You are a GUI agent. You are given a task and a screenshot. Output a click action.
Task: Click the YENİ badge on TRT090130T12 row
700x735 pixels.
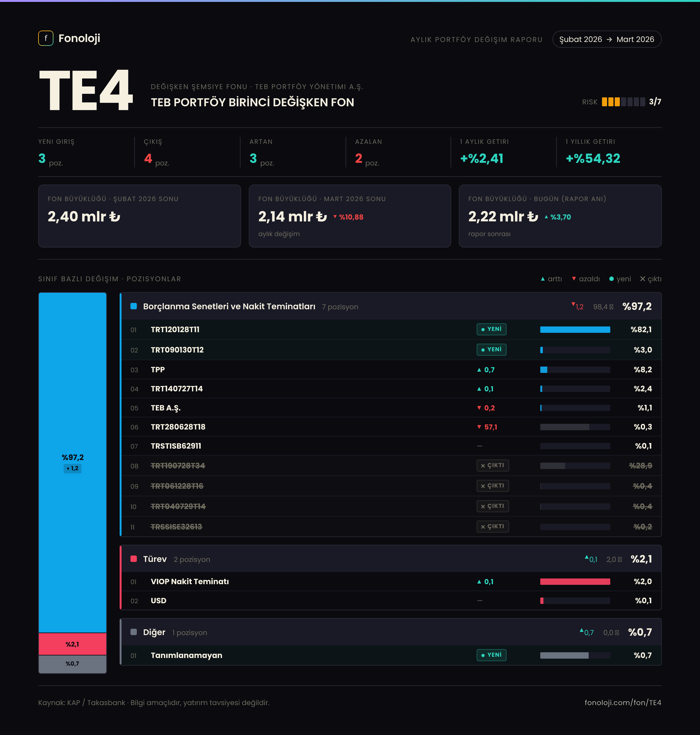click(491, 350)
